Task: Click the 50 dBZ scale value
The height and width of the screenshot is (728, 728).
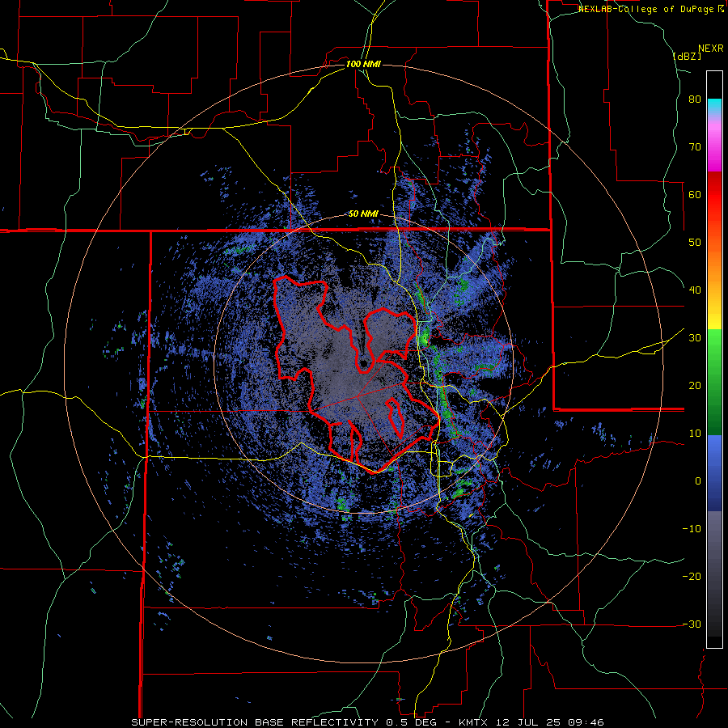Action: click(x=695, y=243)
